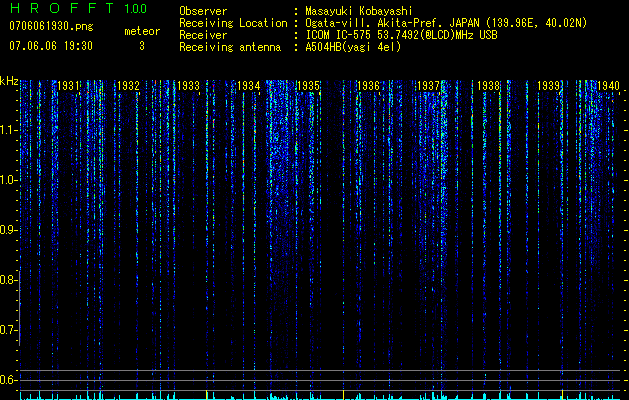Click the 0.8 kHz axis label
The width and height of the screenshot is (629, 400).
pyautogui.click(x=8, y=280)
